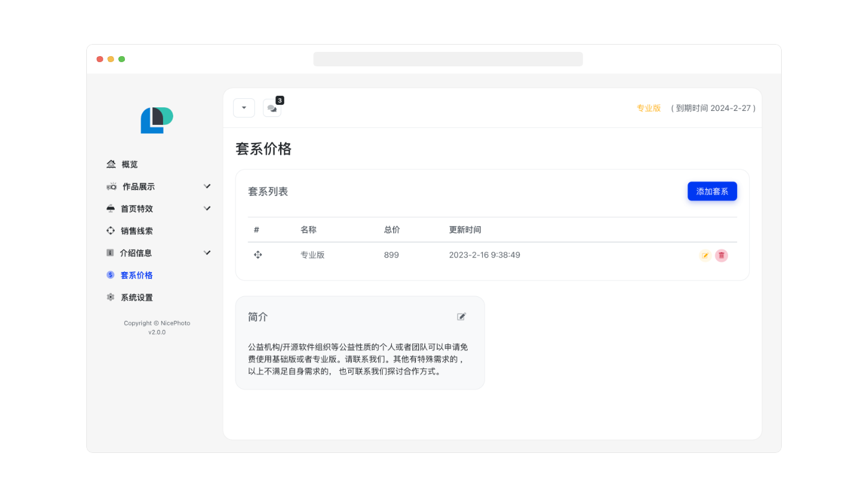Click the orange 专业版 plan label
This screenshot has height=500, width=868.
[649, 108]
